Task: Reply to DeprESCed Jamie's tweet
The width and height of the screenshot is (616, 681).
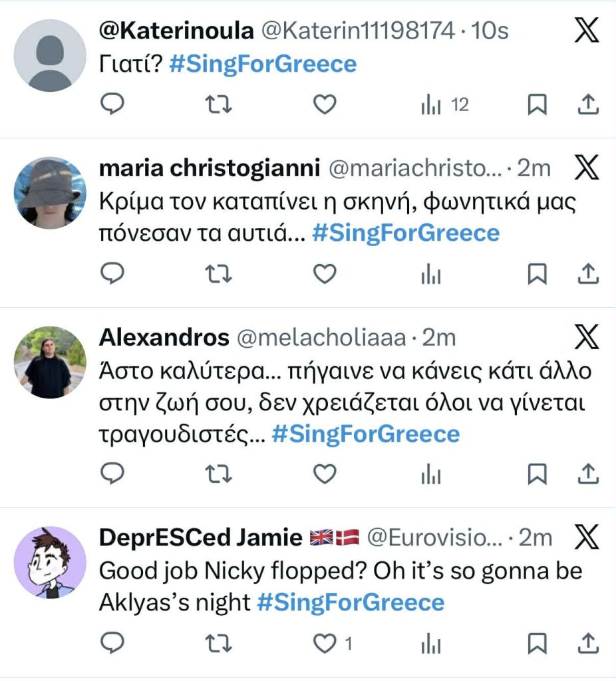Action: point(112,643)
